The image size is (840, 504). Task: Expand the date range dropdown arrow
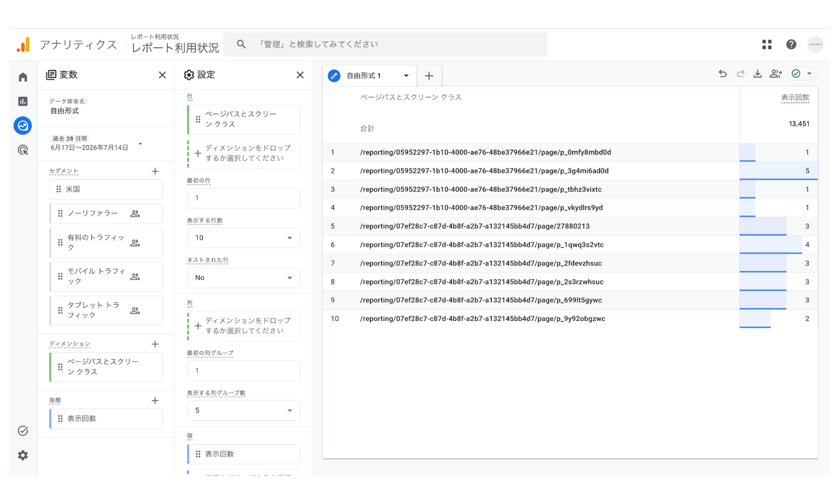click(141, 144)
